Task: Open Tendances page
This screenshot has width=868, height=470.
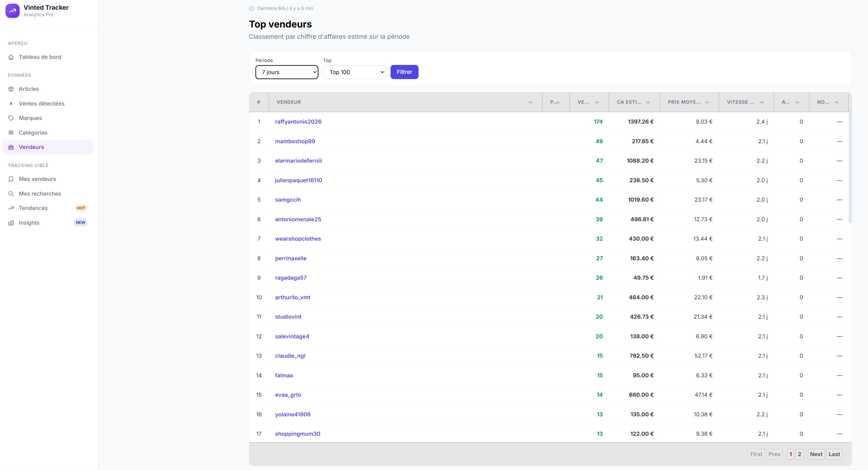Action: [48, 208]
